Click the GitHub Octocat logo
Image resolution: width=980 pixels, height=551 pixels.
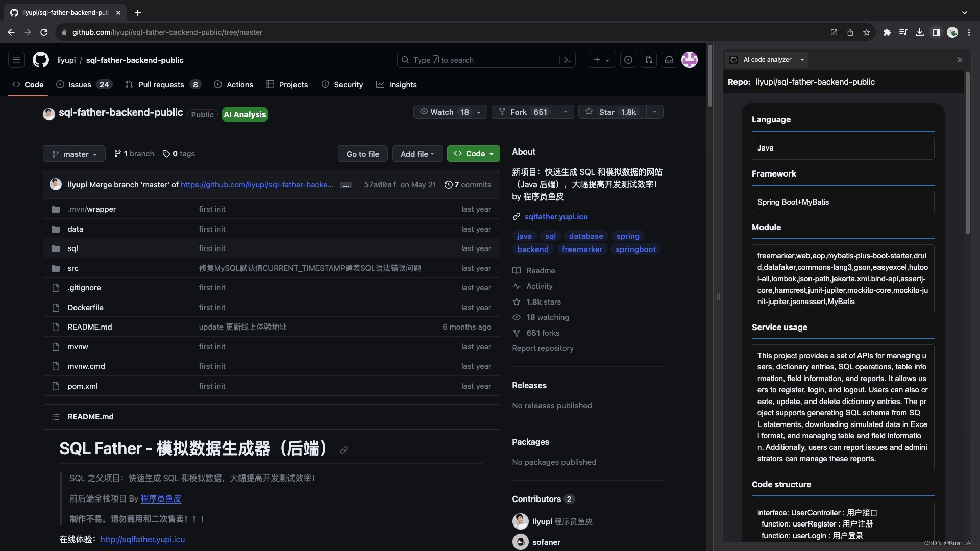pyautogui.click(x=41, y=60)
